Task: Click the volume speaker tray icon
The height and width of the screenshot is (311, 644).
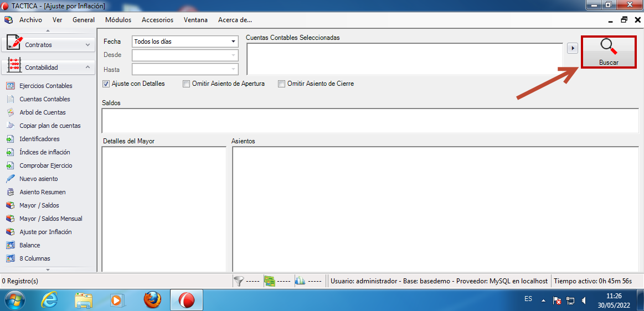Action: 584,300
